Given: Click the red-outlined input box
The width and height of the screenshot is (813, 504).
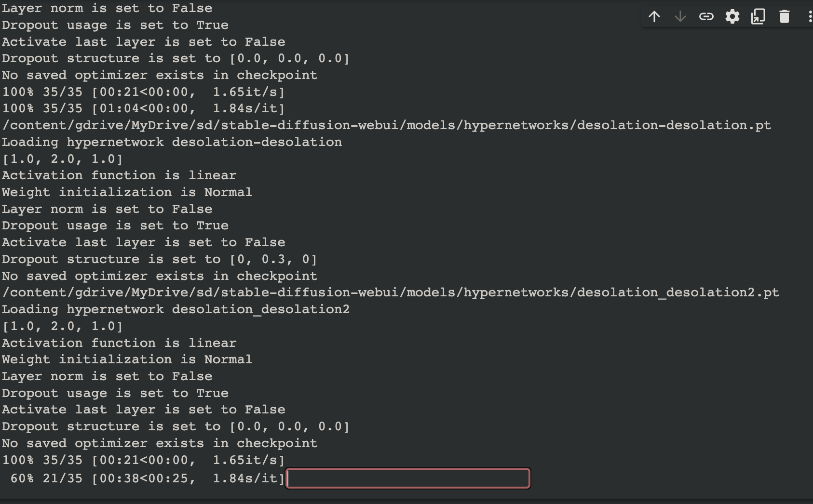Looking at the screenshot, I should 408,478.
